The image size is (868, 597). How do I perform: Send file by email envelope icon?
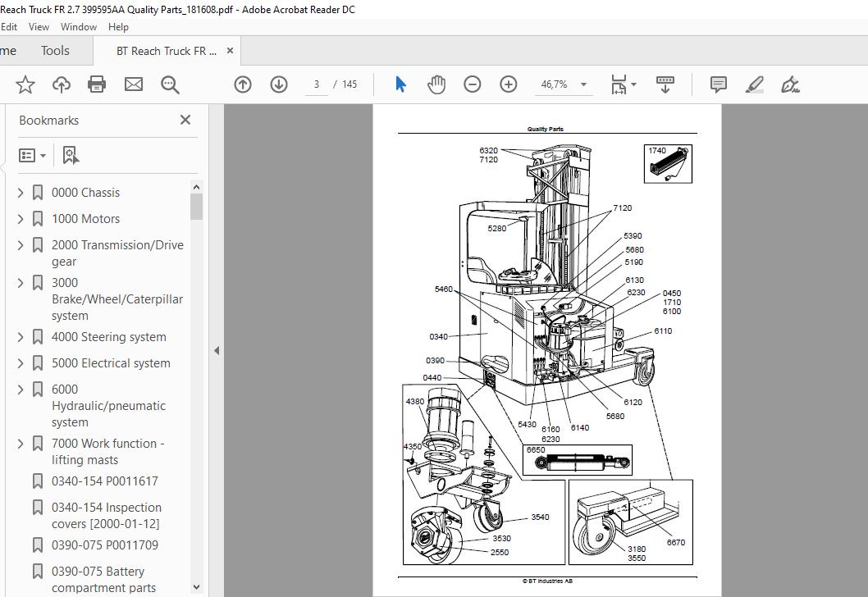[x=133, y=84]
